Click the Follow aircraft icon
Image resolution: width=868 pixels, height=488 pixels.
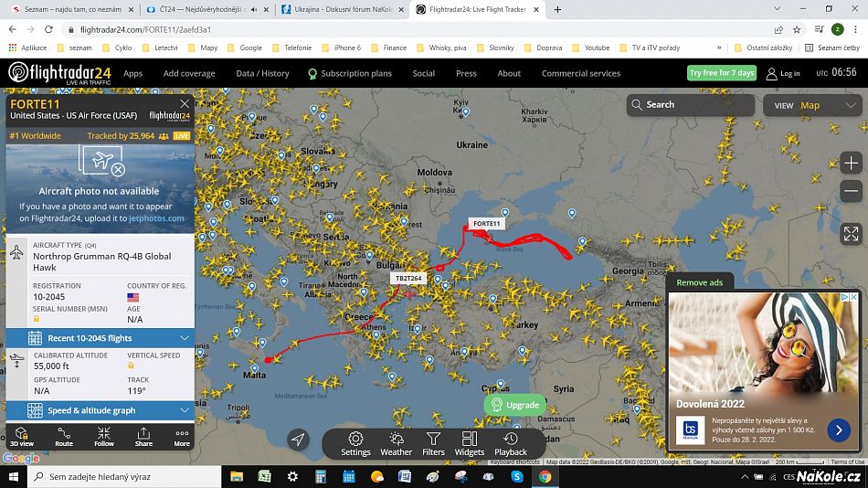(x=103, y=437)
